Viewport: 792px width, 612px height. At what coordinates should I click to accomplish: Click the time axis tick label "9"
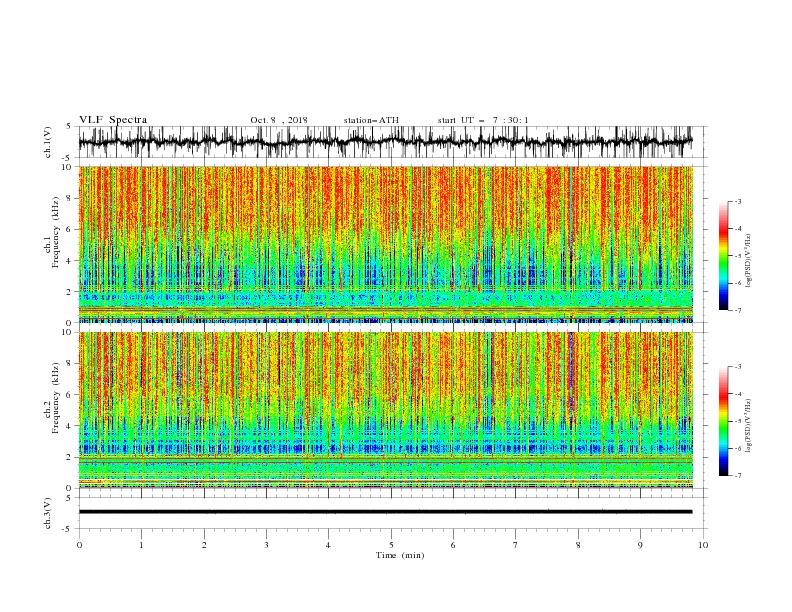point(640,545)
